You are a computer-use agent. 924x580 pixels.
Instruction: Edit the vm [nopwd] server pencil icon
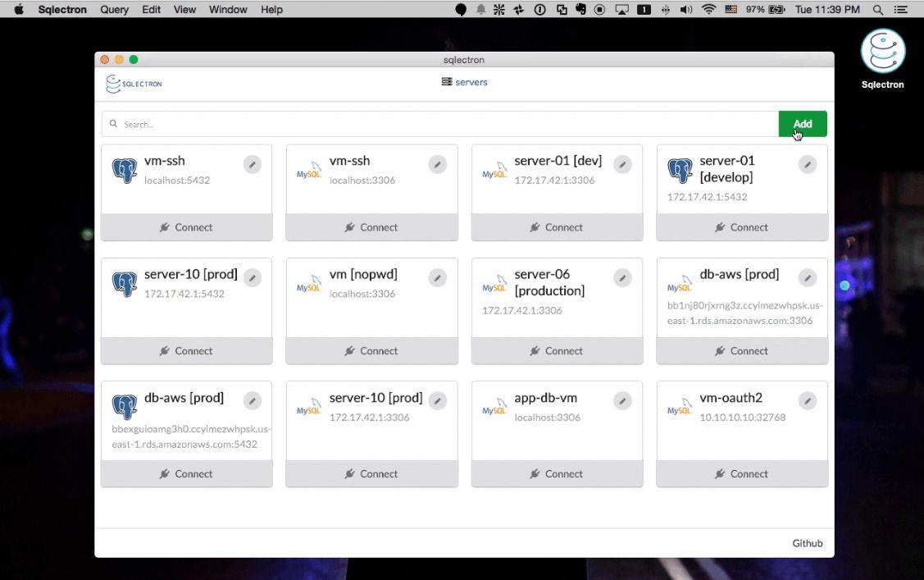pos(437,277)
